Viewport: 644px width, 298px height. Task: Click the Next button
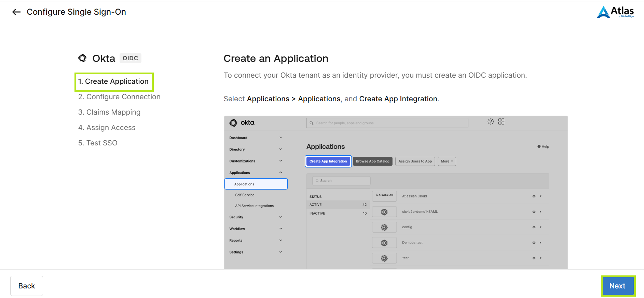point(618,286)
